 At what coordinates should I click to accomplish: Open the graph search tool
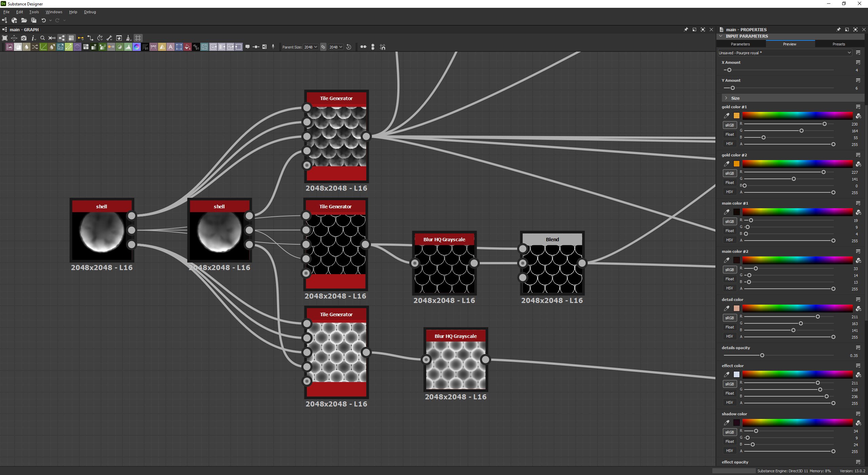point(42,38)
